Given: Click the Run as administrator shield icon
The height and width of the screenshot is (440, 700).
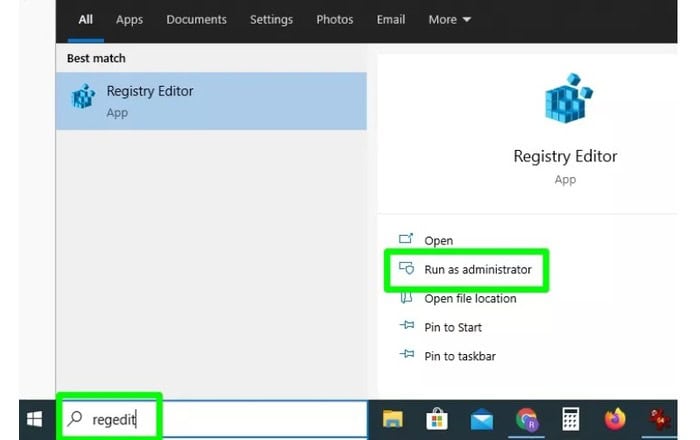Looking at the screenshot, I should (x=406, y=268).
